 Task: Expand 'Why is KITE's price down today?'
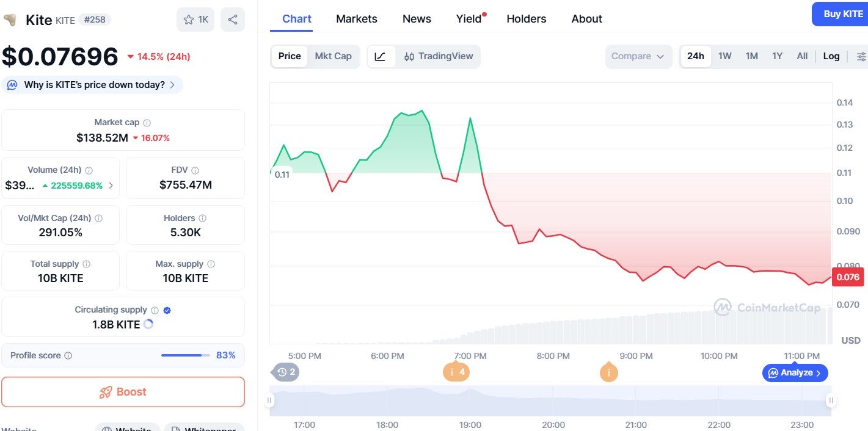pos(93,85)
